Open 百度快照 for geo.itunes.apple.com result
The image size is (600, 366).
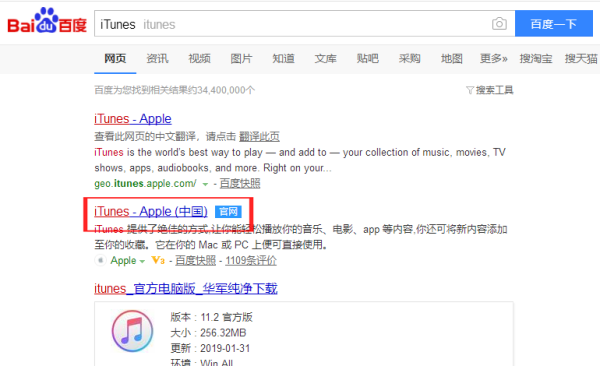pyautogui.click(x=240, y=183)
